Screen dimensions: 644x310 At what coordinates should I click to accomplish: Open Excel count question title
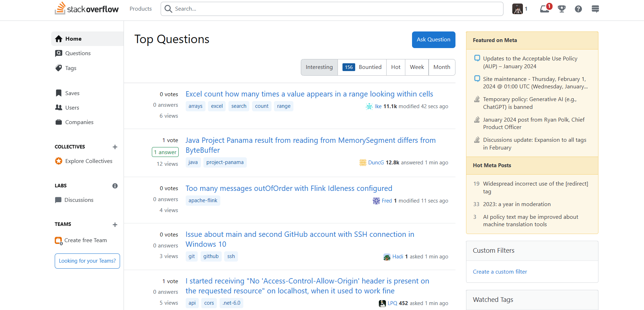coord(309,94)
